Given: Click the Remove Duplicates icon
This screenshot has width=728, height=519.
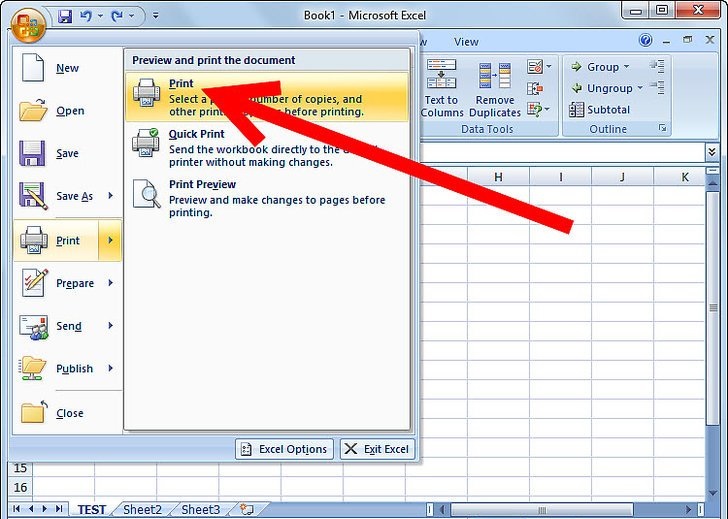Looking at the screenshot, I should point(495,75).
